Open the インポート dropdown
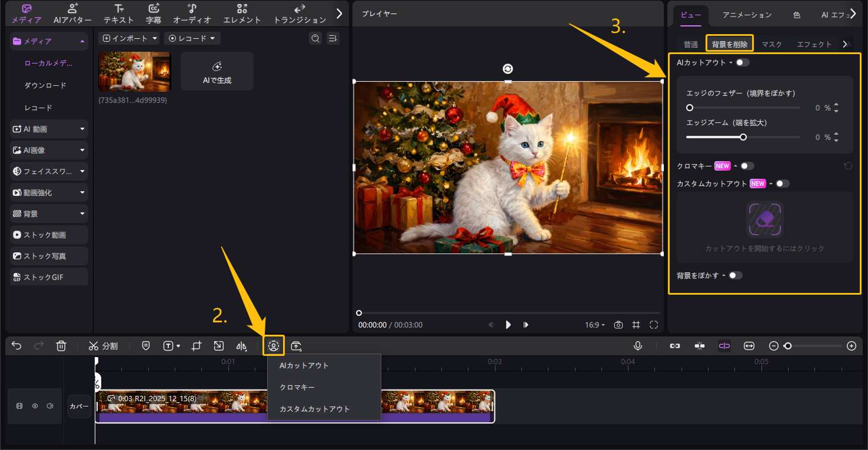 click(130, 38)
